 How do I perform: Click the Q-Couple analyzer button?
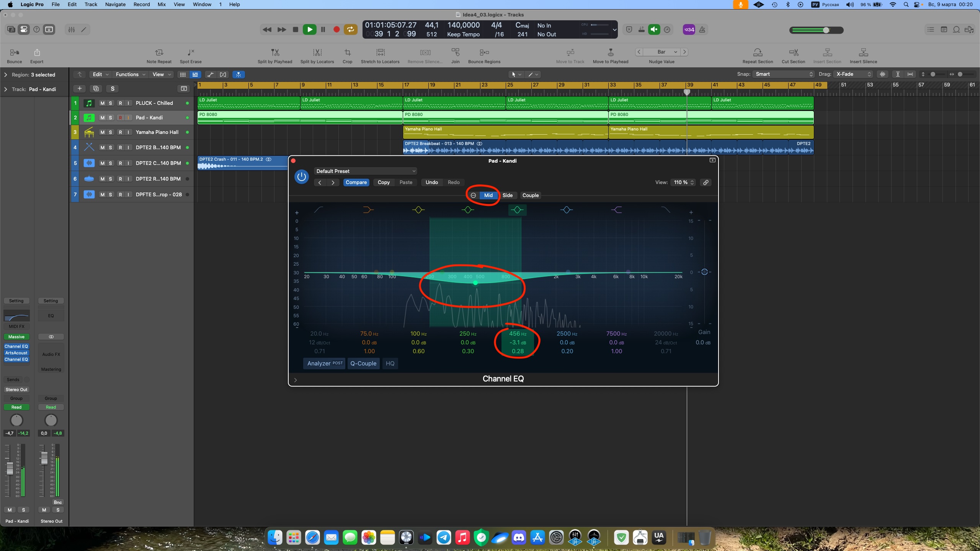[x=363, y=364]
